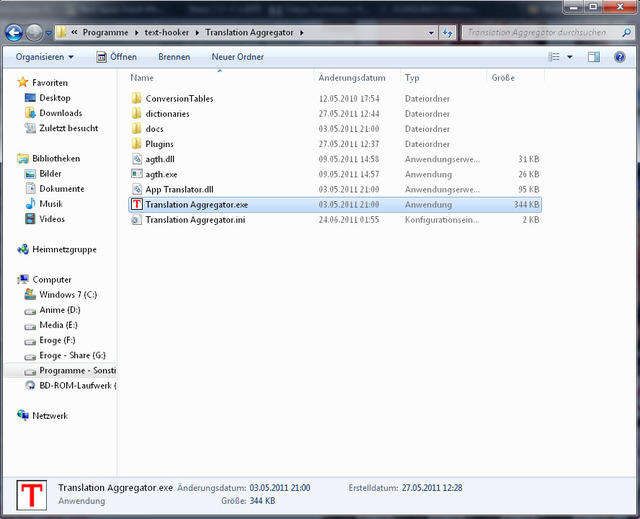
Task: Open help with the question mark icon
Action: click(619, 57)
